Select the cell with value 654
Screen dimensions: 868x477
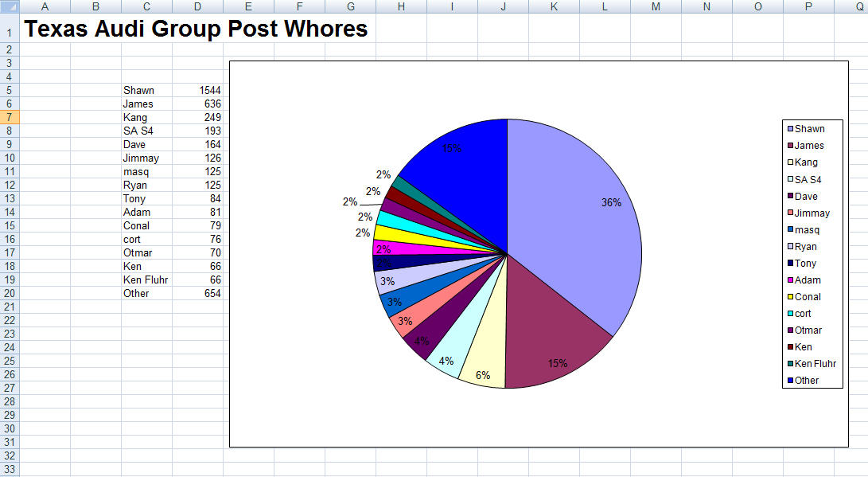pyautogui.click(x=197, y=294)
